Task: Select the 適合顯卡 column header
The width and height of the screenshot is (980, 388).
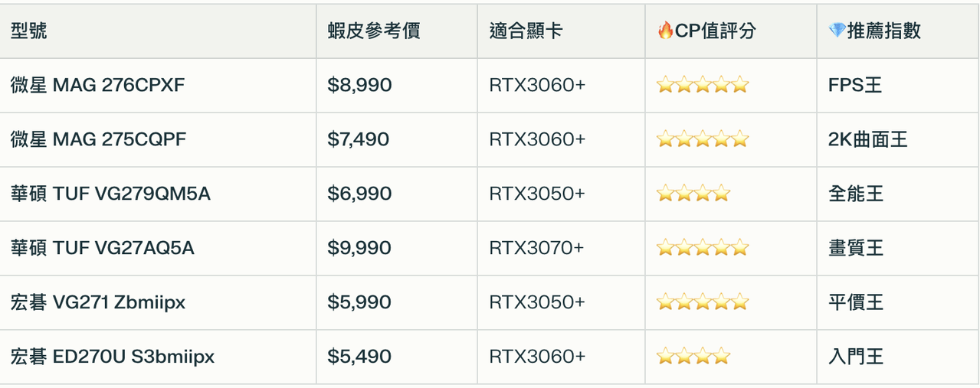Action: pos(526,31)
